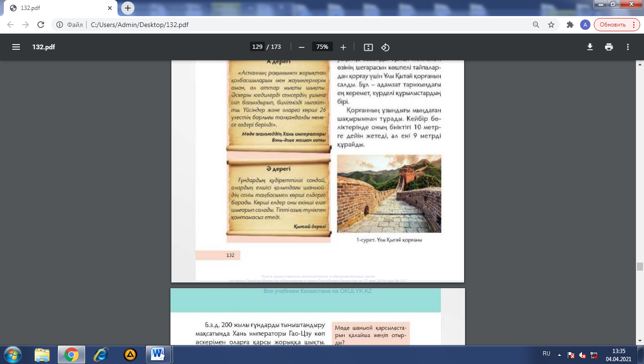The image size is (644, 364).
Task: Open the network tray icon
Action: coord(594,355)
